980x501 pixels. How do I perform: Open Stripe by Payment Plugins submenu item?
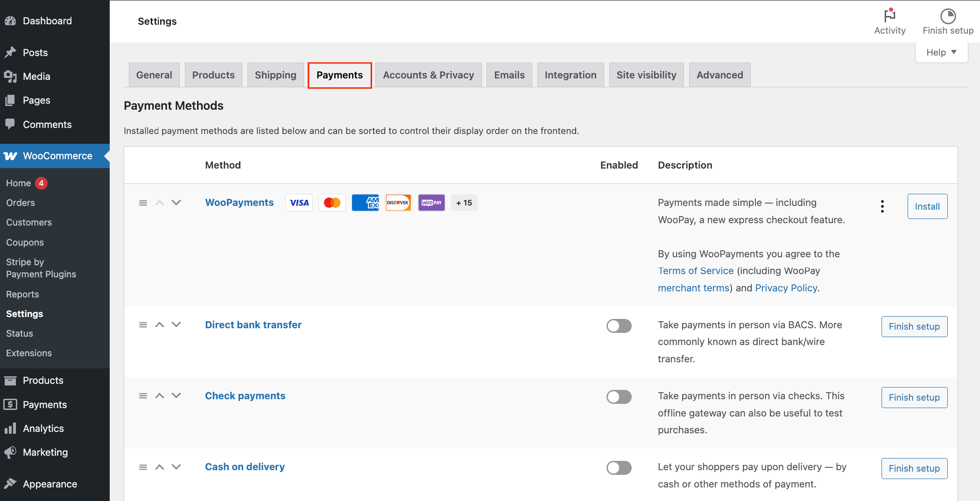click(41, 268)
